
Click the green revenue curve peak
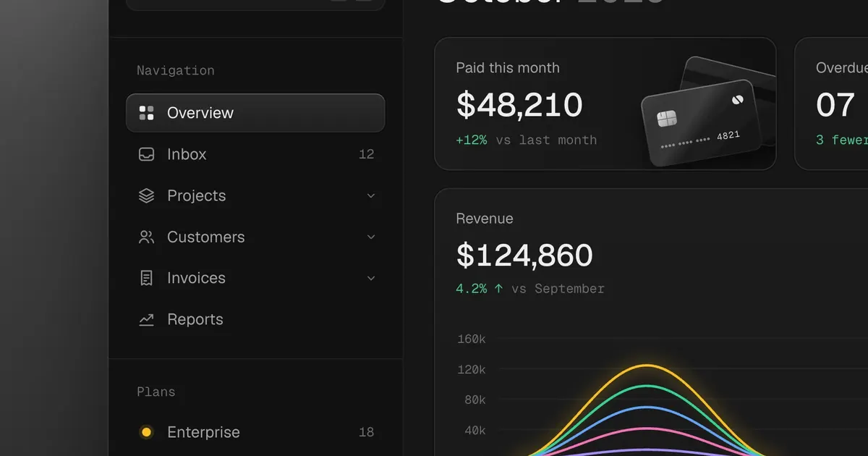[x=646, y=386]
